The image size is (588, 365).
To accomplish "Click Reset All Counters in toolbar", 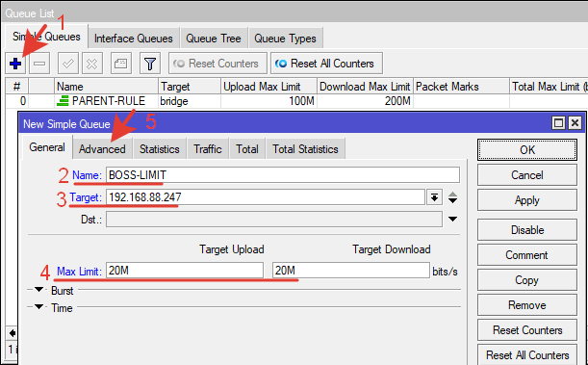I will (x=326, y=64).
